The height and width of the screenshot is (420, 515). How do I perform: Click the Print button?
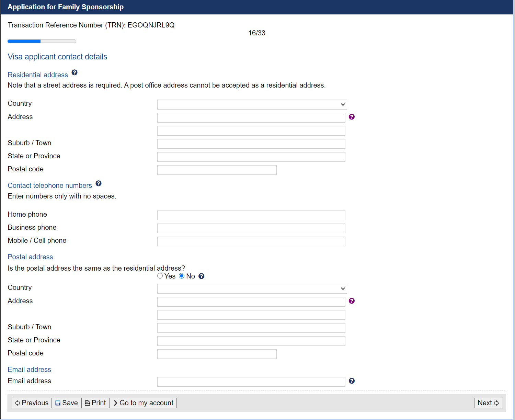[x=95, y=403]
